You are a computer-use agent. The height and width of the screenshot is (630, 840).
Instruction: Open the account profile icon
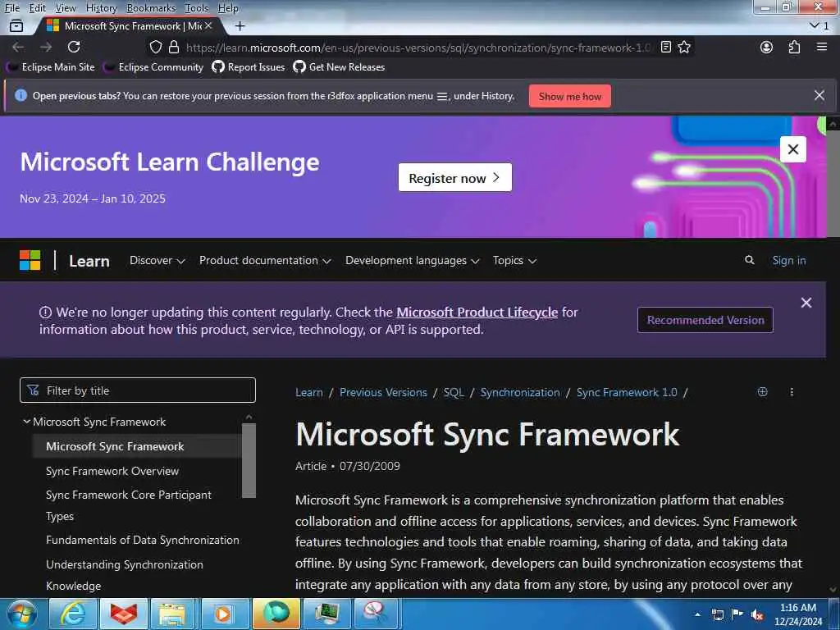pyautogui.click(x=767, y=47)
